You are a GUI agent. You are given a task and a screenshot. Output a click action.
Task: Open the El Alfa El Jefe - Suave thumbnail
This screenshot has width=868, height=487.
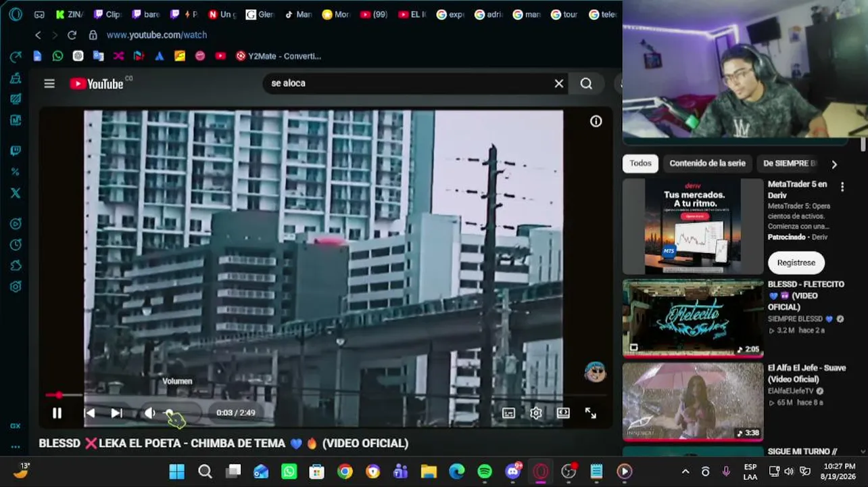693,402
